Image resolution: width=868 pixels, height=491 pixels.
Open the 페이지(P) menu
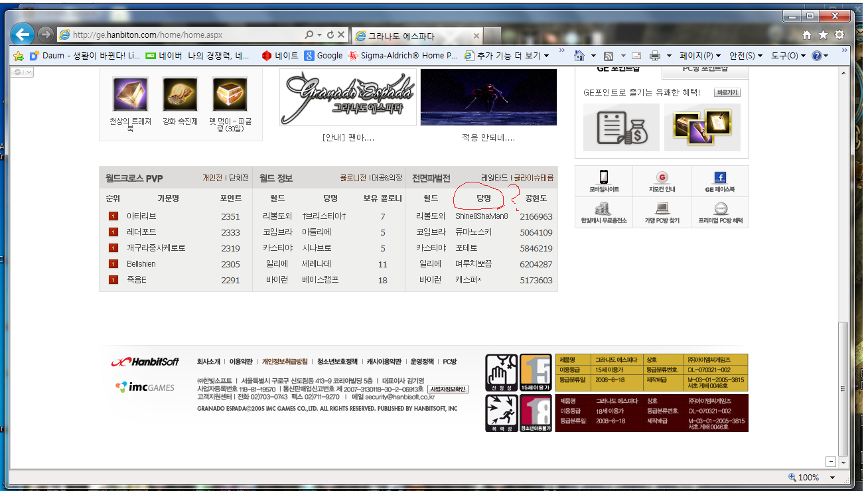coord(700,56)
